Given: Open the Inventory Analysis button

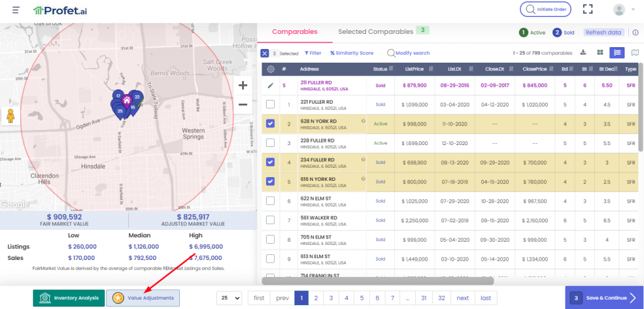Looking at the screenshot, I should click(x=69, y=298).
